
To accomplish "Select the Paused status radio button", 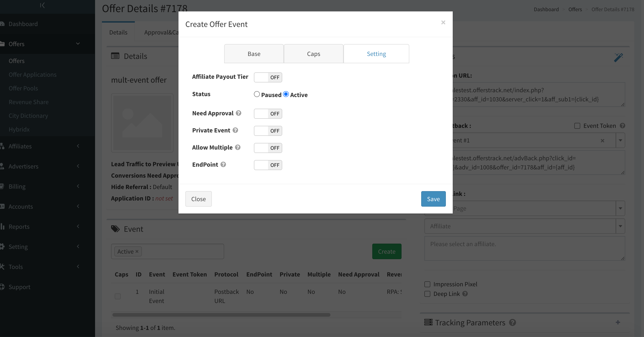I will coord(256,94).
